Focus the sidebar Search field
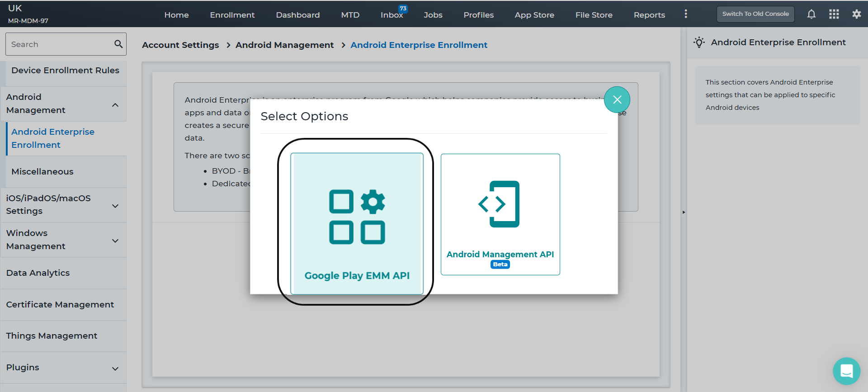The width and height of the screenshot is (868, 392). [66, 44]
